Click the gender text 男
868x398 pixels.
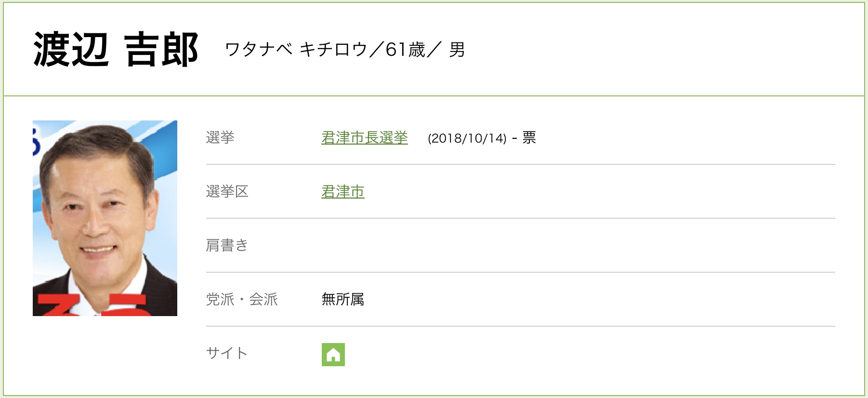[x=457, y=50]
